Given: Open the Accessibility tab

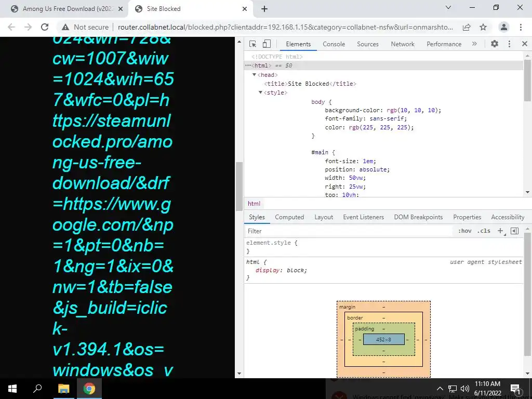Looking at the screenshot, I should [x=508, y=217].
